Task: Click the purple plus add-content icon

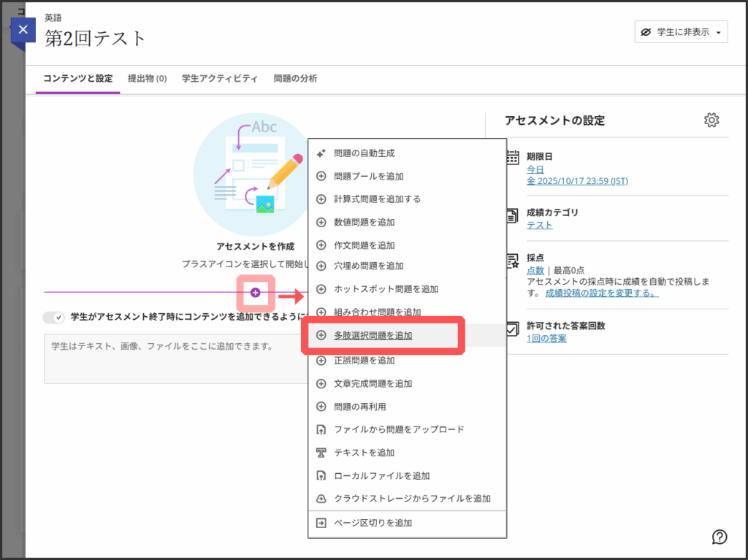Action: click(x=256, y=293)
